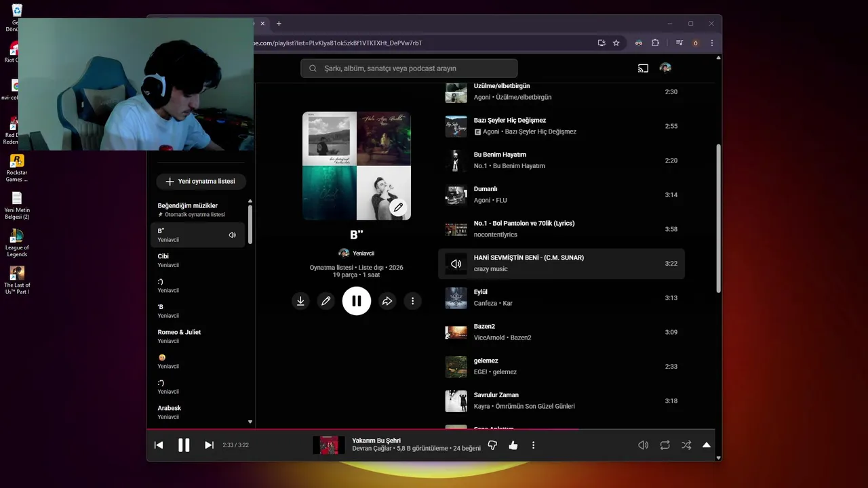The image size is (868, 488).
Task: Open more options for current song
Action: [533, 445]
